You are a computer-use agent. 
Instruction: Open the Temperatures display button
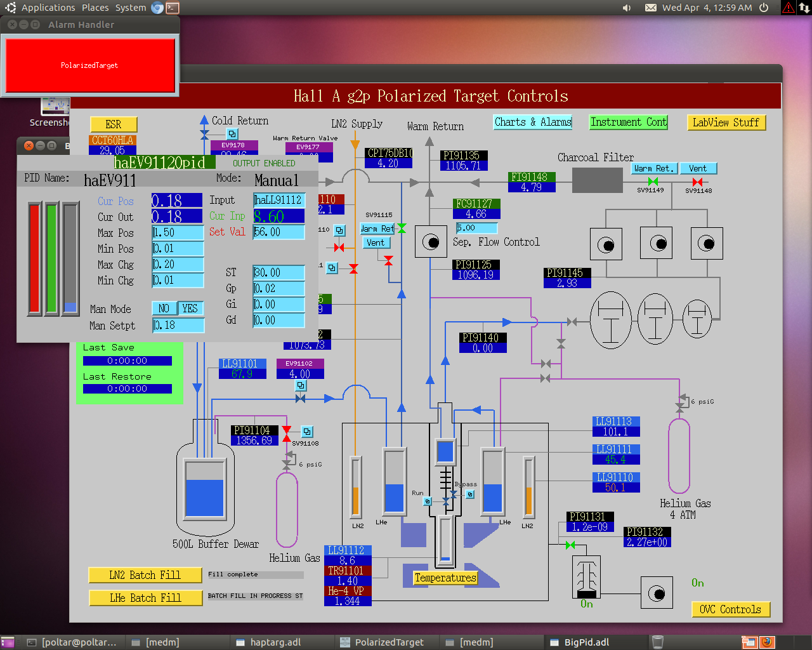pyautogui.click(x=445, y=578)
